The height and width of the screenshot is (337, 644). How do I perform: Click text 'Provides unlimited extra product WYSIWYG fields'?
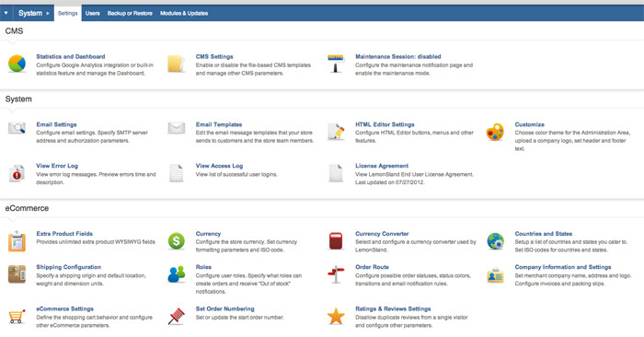coord(96,242)
